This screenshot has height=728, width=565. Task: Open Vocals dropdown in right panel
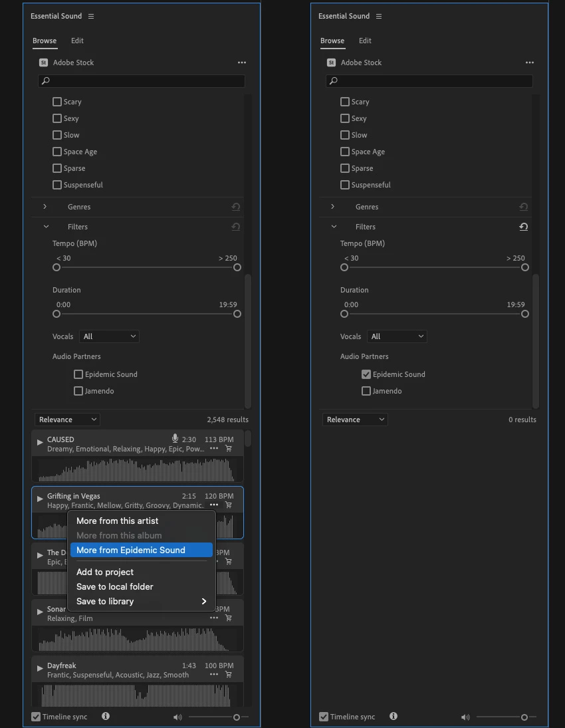[x=397, y=336]
